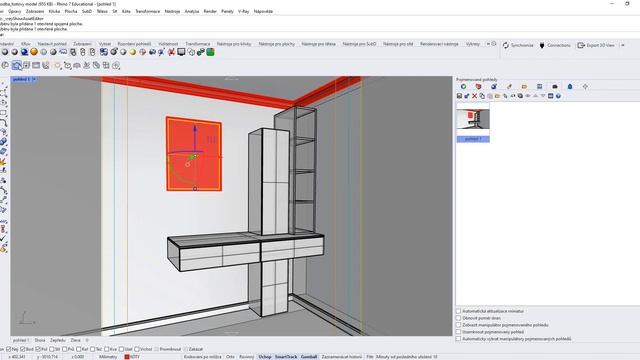Switch to the Zleva viewport tab
This screenshot has height=360, width=640.
(x=76, y=340)
